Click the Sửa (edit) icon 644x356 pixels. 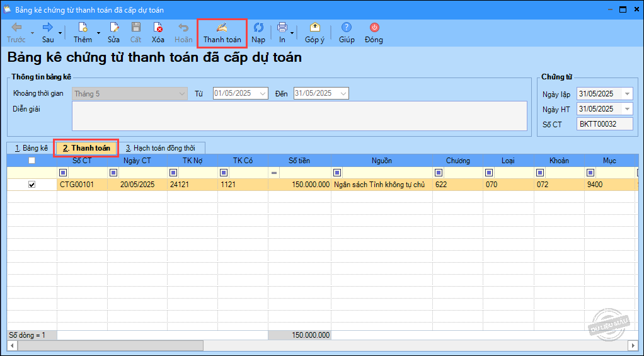click(x=113, y=28)
